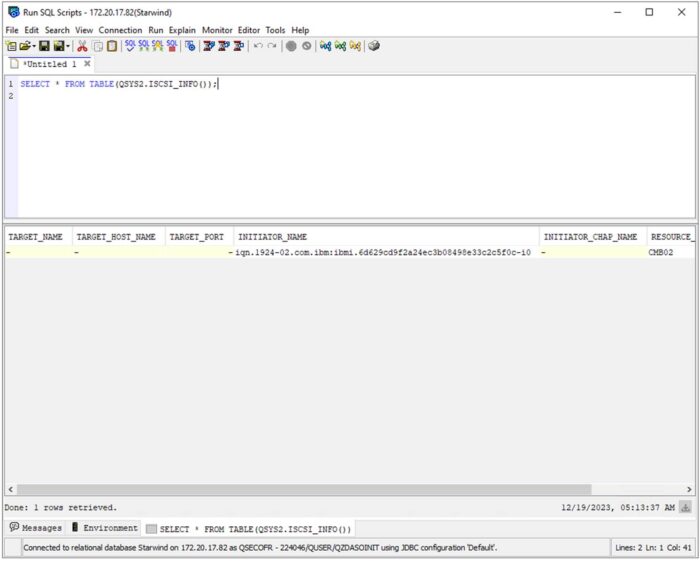Click the Cut scissors icon in toolbar
The image size is (700, 561).
click(x=82, y=46)
